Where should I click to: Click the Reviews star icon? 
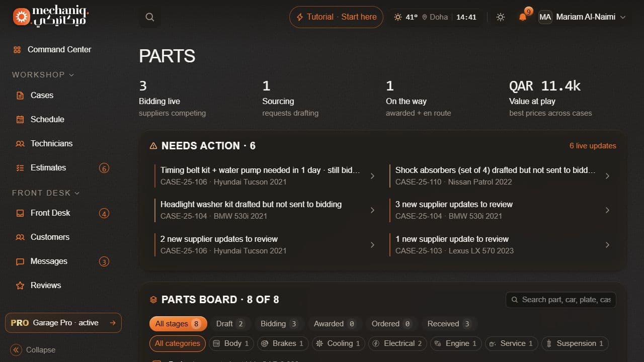20,286
